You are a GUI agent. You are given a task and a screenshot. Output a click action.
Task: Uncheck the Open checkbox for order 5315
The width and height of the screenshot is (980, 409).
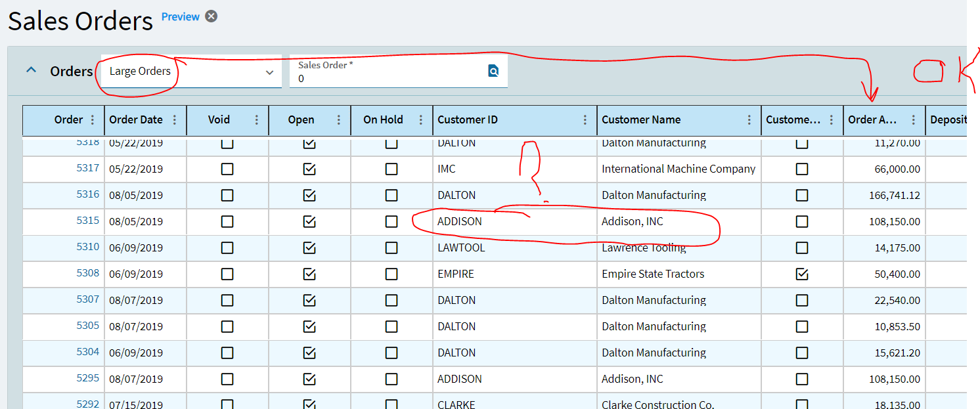(x=309, y=221)
